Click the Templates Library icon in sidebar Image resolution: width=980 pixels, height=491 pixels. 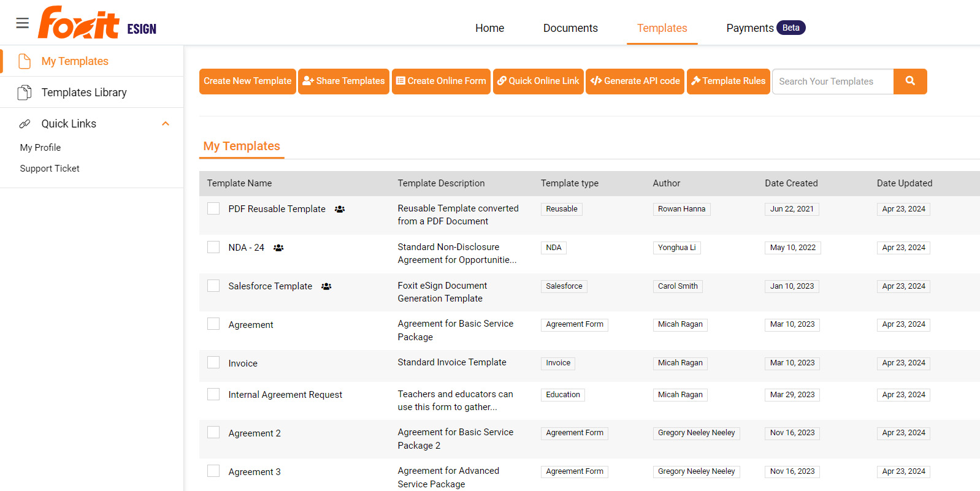tap(25, 93)
